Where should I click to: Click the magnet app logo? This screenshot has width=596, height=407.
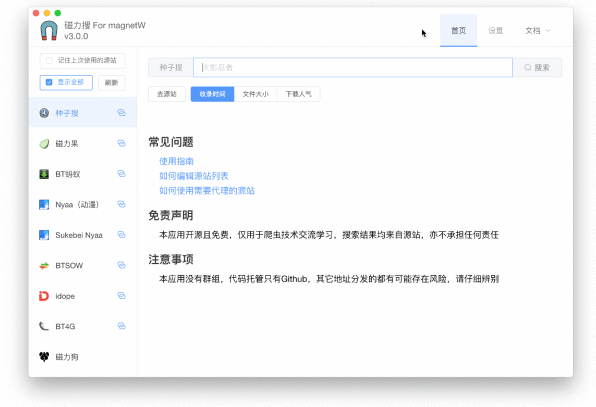point(49,30)
